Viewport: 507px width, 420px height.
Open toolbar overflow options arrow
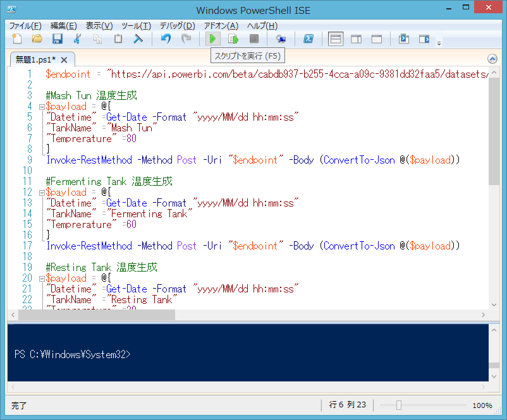point(439,43)
